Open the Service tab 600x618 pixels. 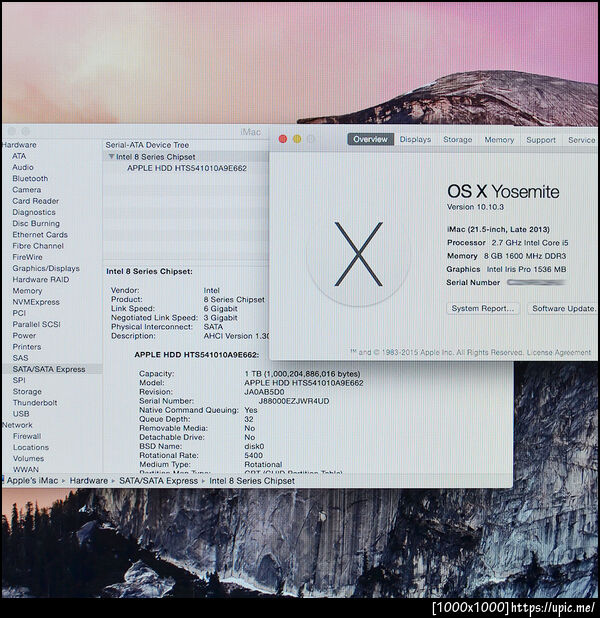581,140
